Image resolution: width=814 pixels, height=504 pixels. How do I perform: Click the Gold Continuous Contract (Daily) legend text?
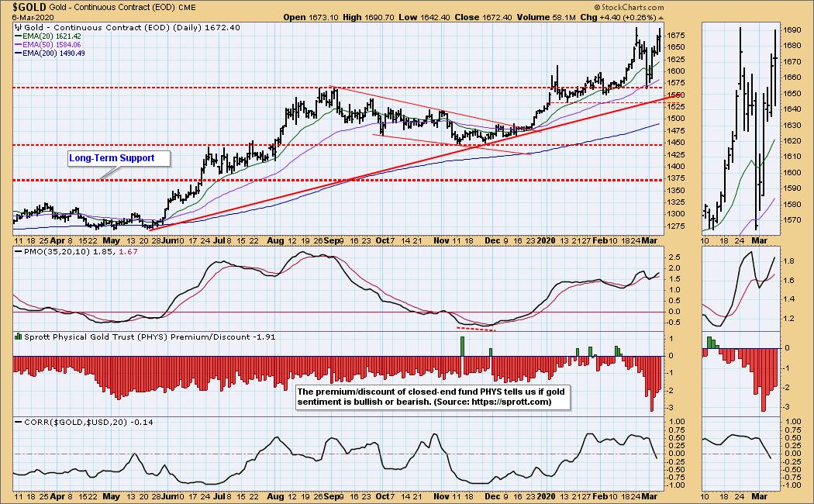[132, 27]
